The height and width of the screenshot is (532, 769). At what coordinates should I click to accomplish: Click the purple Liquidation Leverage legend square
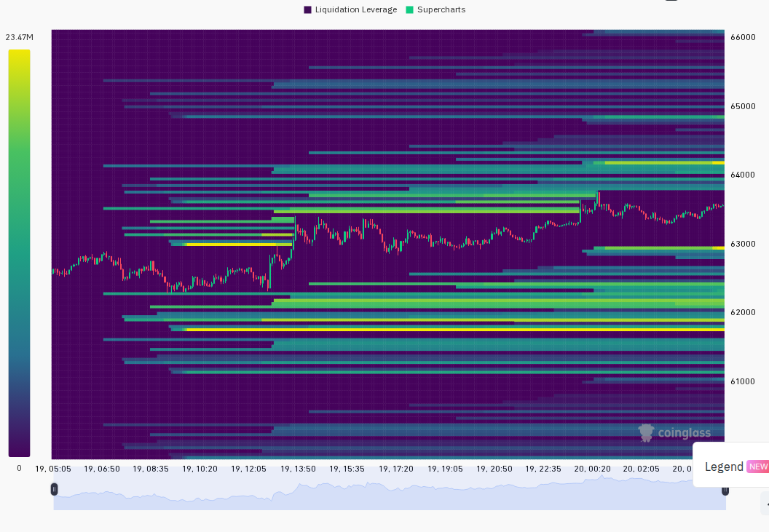[307, 9]
